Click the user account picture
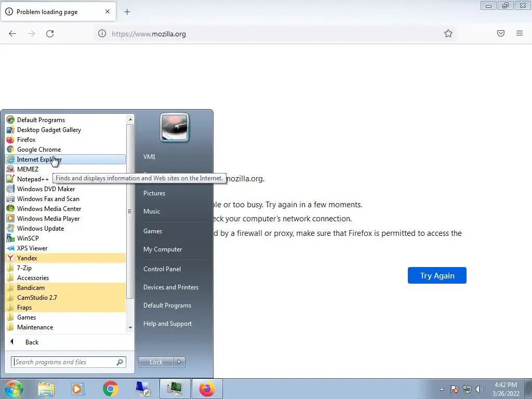 (x=175, y=127)
